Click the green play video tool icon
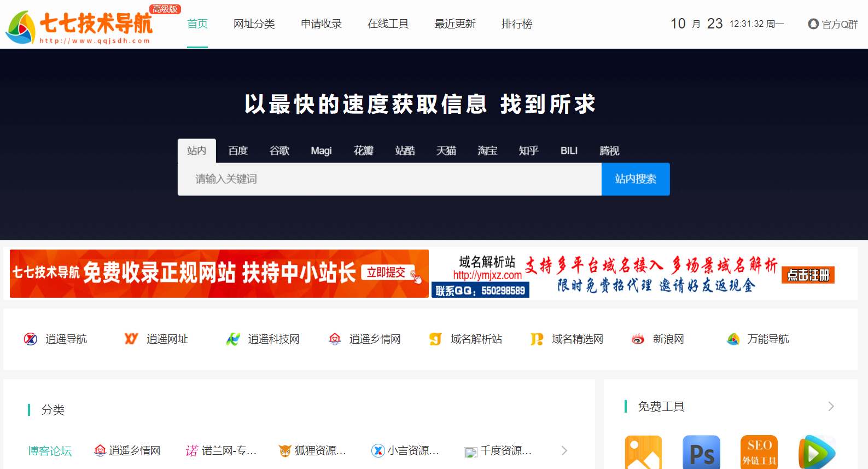Image resolution: width=868 pixels, height=469 pixels. pyautogui.click(x=816, y=453)
